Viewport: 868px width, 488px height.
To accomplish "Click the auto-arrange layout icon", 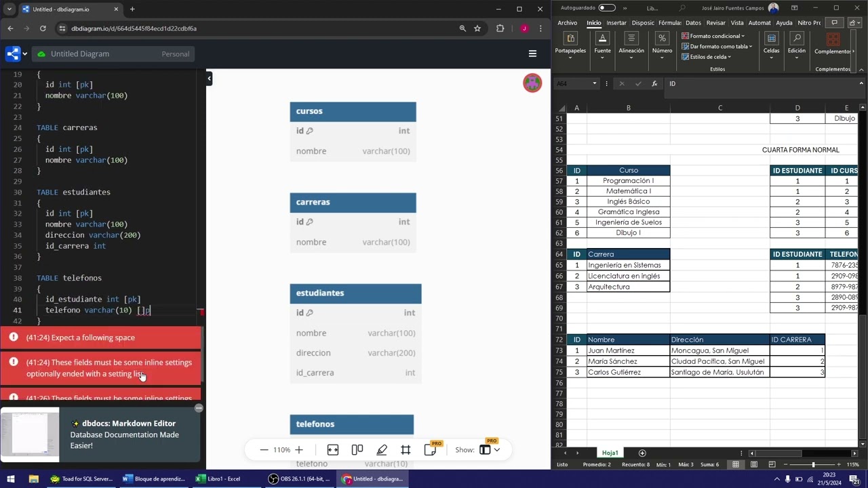I will coord(357,449).
